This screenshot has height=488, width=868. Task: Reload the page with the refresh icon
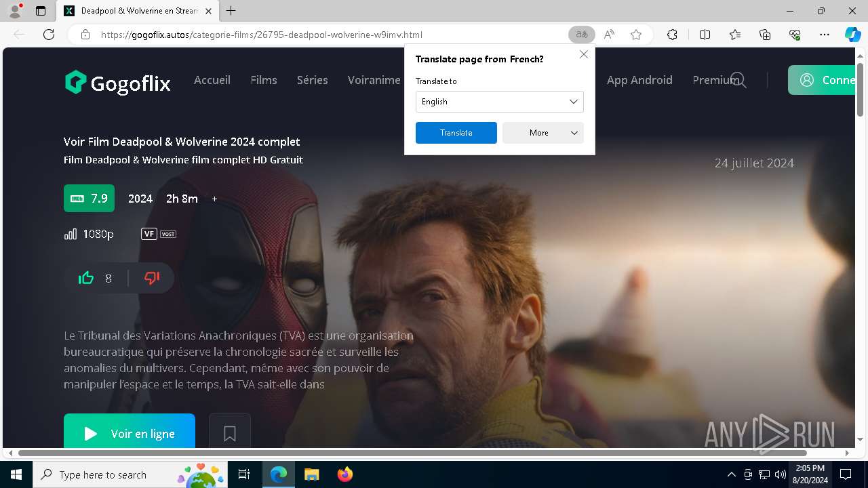click(49, 35)
